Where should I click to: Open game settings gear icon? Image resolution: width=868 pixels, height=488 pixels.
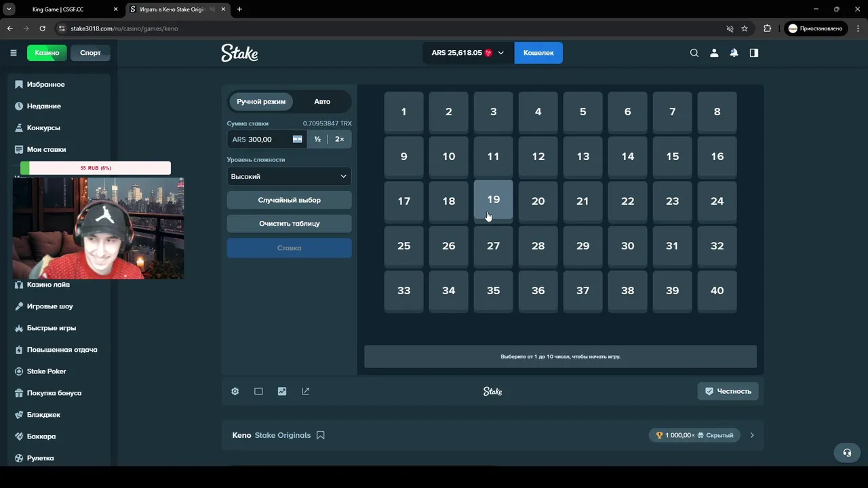click(x=235, y=391)
